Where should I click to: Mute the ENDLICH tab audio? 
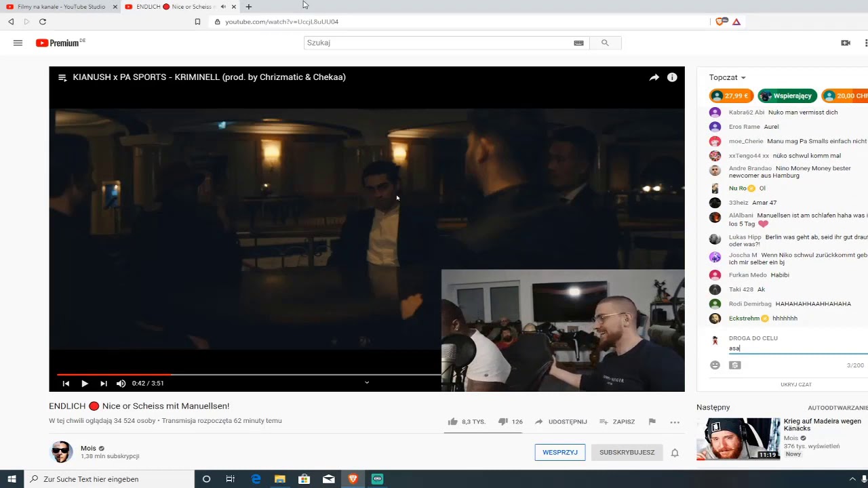223,7
